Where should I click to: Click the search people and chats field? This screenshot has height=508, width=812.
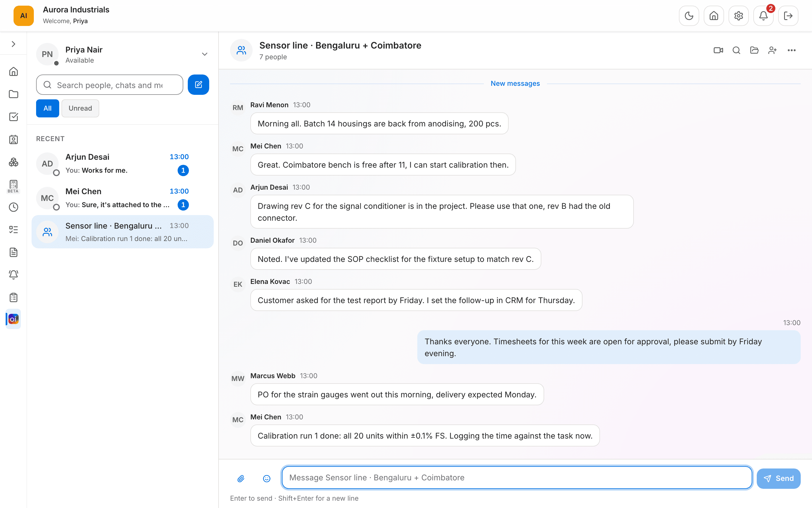point(109,85)
